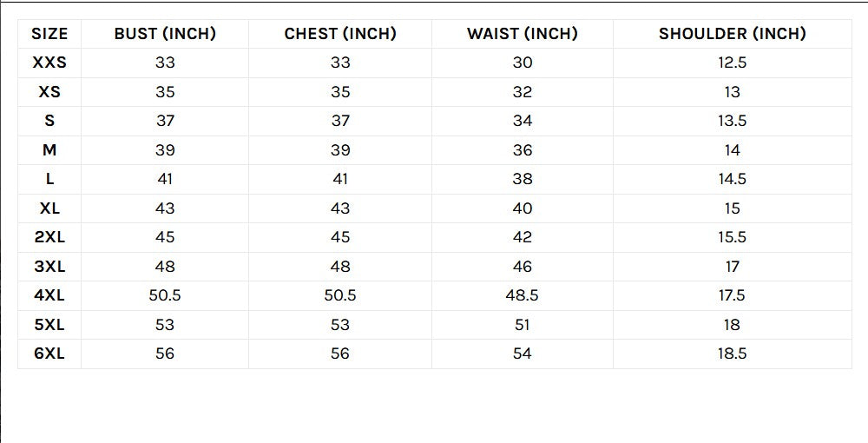Viewport: 868px width, 443px height.
Task: Select the 6XL size row label
Action: (49, 354)
